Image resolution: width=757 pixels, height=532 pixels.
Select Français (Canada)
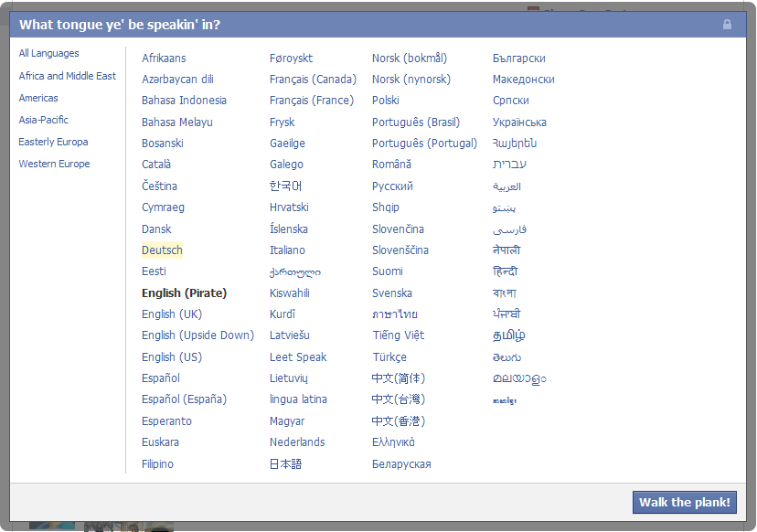(313, 80)
